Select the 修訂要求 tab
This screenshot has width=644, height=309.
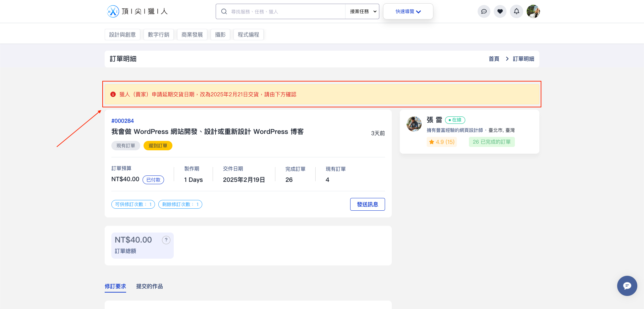(115, 286)
